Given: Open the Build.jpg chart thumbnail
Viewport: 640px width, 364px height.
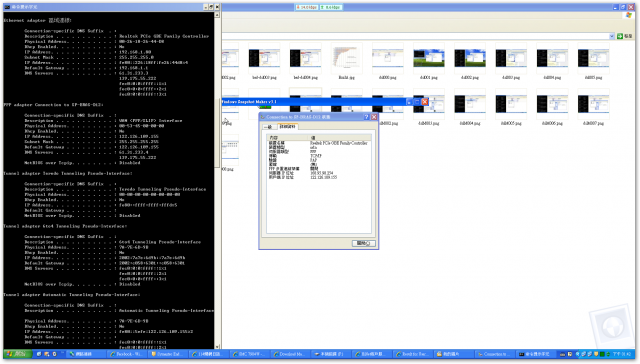Looking at the screenshot, I should [347, 59].
